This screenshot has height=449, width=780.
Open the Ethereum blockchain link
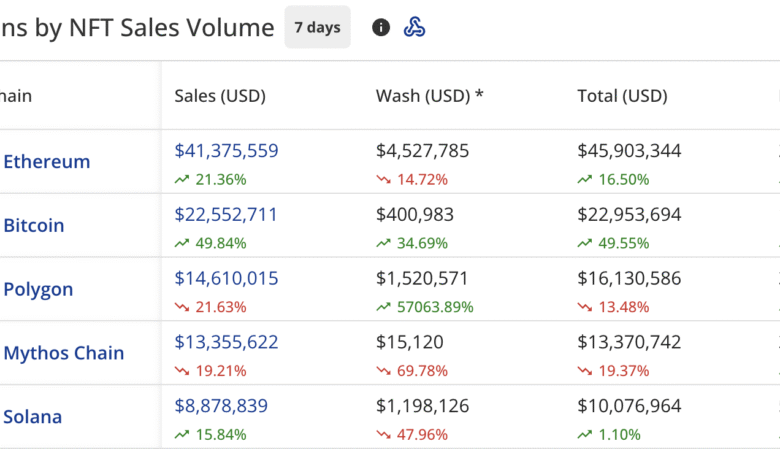click(47, 162)
